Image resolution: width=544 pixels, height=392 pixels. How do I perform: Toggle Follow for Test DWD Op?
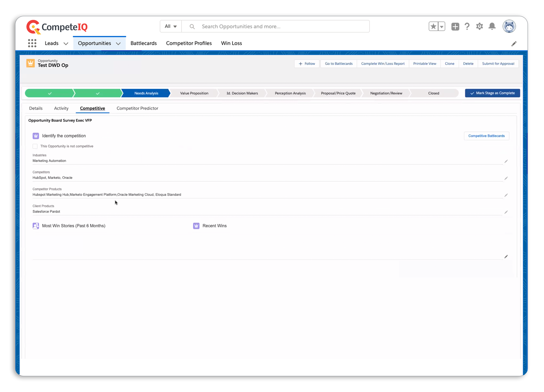coord(307,63)
